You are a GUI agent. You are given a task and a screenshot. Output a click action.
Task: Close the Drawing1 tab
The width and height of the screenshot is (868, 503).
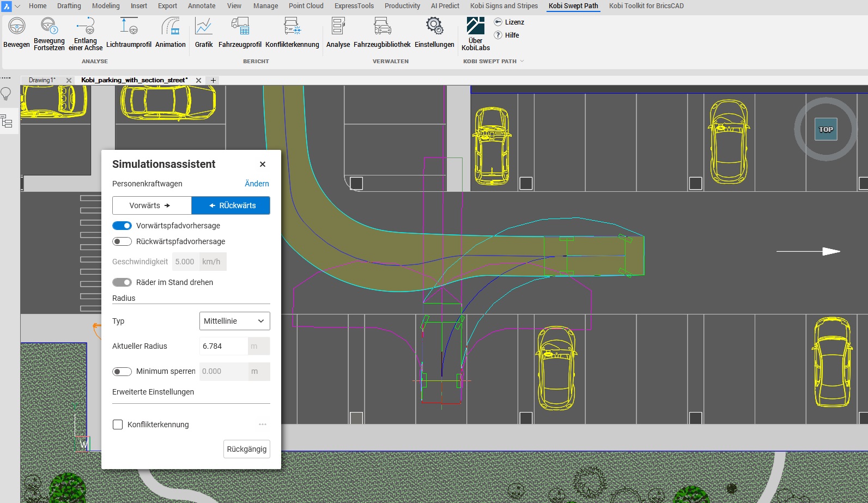(69, 80)
